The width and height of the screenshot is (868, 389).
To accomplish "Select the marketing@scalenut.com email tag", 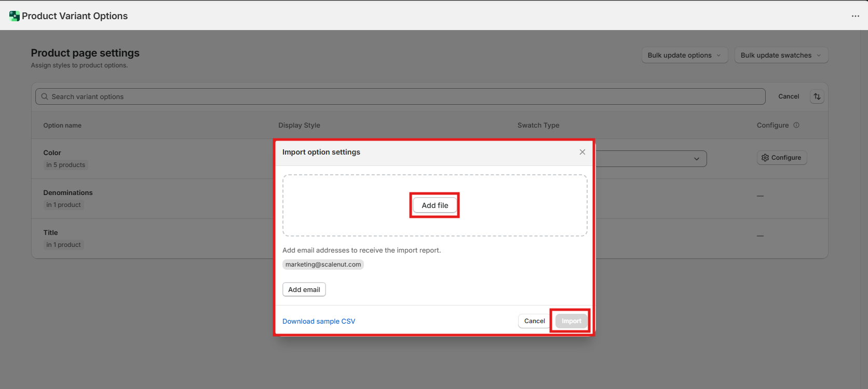I will point(323,265).
